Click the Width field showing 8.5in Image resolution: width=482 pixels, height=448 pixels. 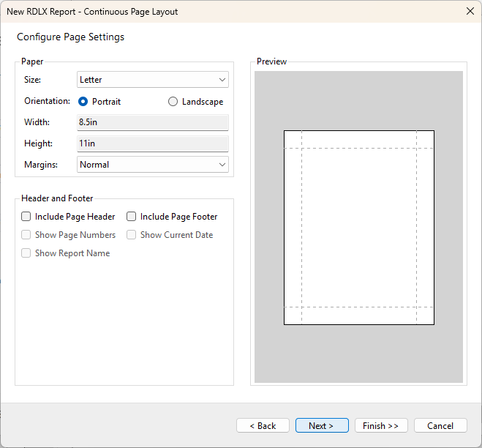152,122
